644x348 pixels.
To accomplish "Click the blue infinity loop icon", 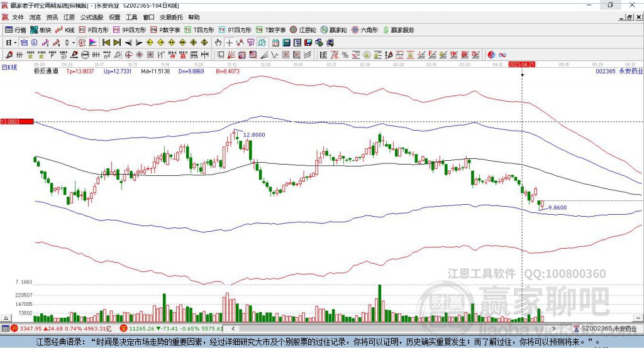I will click(x=502, y=55).
